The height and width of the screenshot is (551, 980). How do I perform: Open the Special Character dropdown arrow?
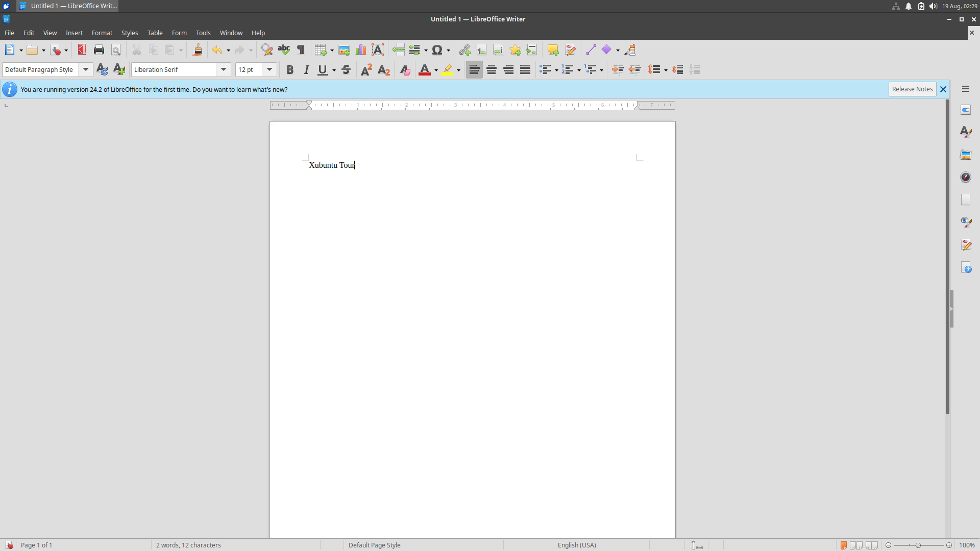(448, 50)
